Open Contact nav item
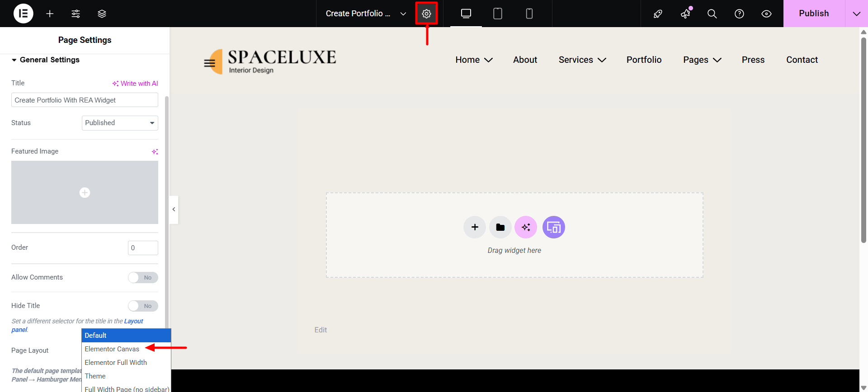 coord(802,60)
